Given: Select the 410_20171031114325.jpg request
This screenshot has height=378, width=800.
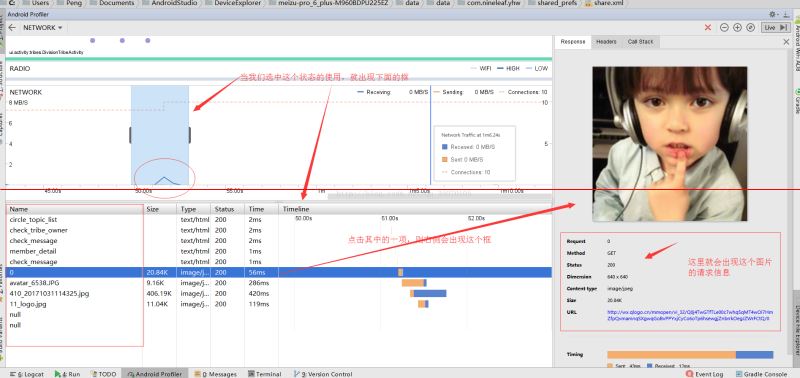Looking at the screenshot, I should tap(279, 293).
